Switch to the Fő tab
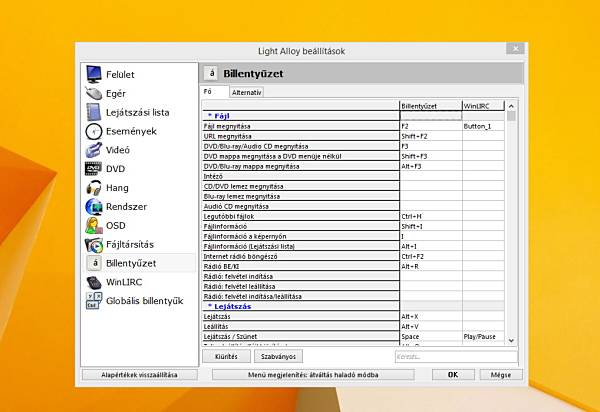The height and width of the screenshot is (412, 600). tap(214, 92)
